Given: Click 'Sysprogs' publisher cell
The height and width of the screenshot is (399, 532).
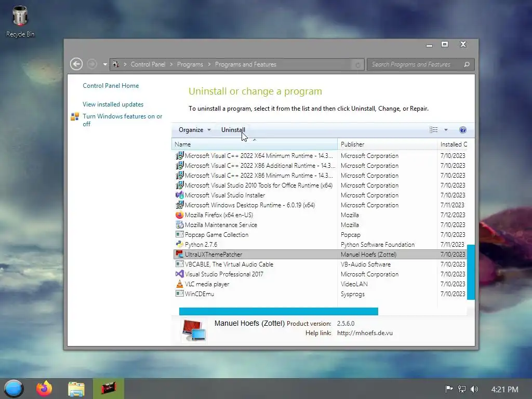Looking at the screenshot, I should click(353, 294).
